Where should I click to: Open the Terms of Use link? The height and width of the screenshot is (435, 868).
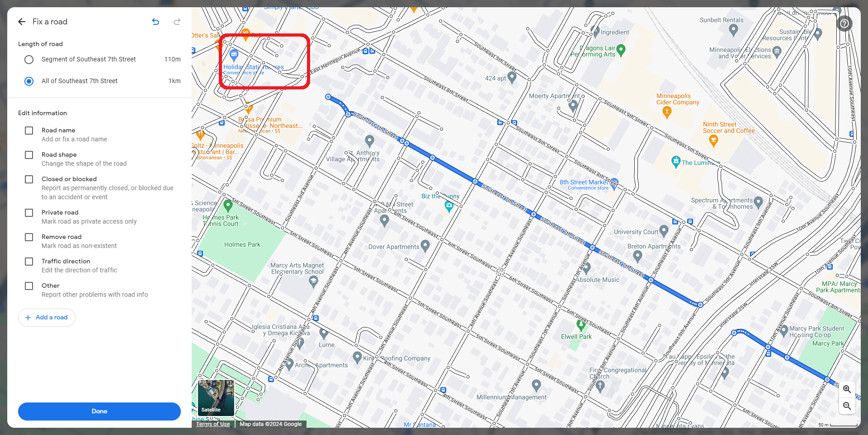(213, 424)
